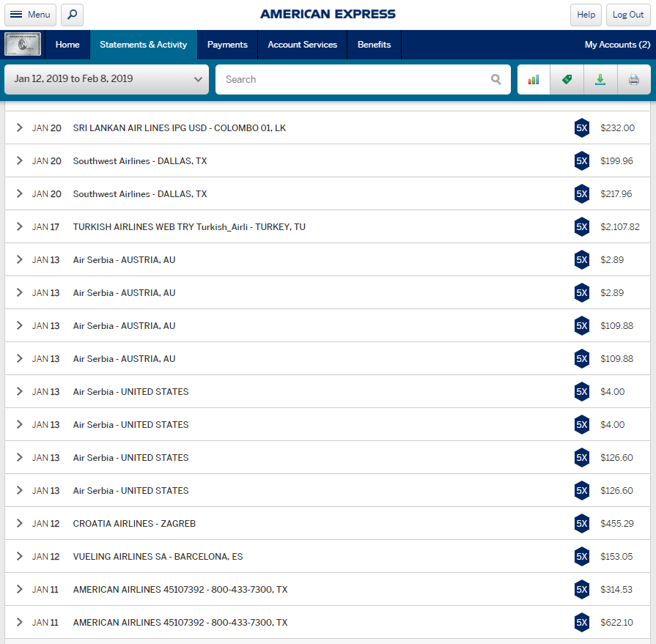Focus the transaction Search field
Viewport: 656px width, 644px height.
click(363, 79)
